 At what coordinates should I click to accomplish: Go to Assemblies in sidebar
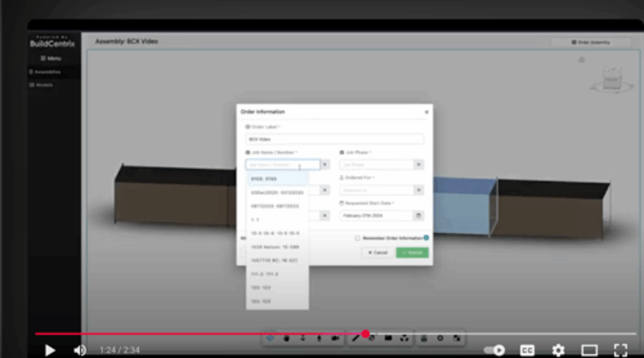point(45,72)
